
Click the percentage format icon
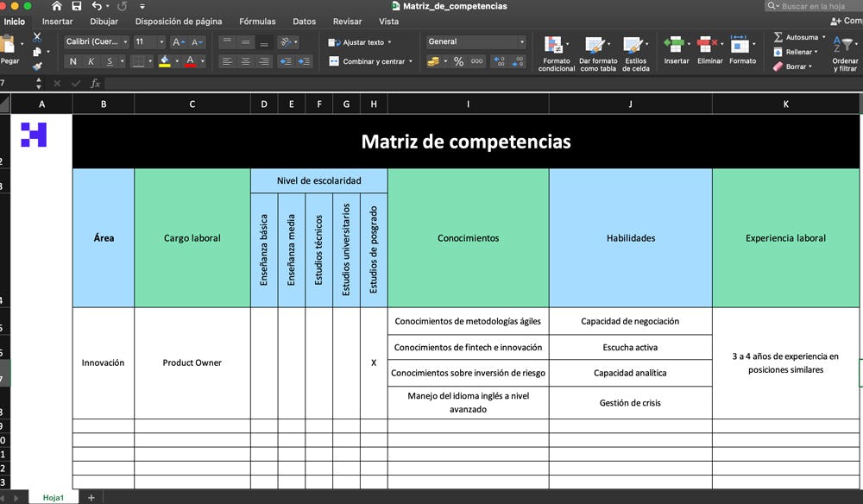(457, 61)
